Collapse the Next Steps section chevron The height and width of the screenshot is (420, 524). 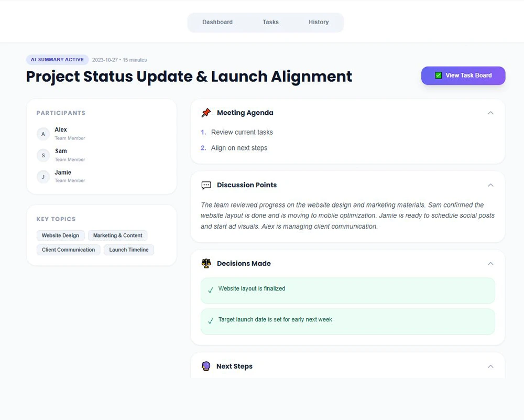[x=490, y=367]
